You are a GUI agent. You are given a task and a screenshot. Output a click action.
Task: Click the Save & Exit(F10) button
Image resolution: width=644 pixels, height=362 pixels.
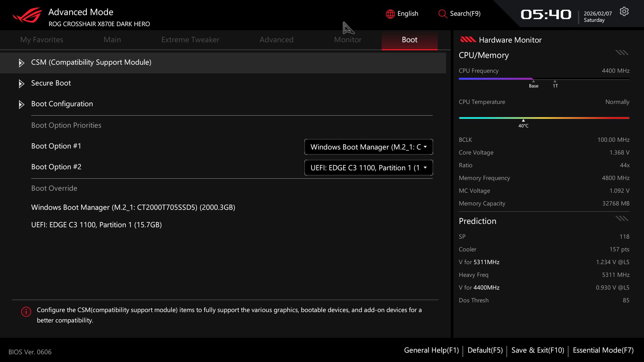tap(538, 350)
